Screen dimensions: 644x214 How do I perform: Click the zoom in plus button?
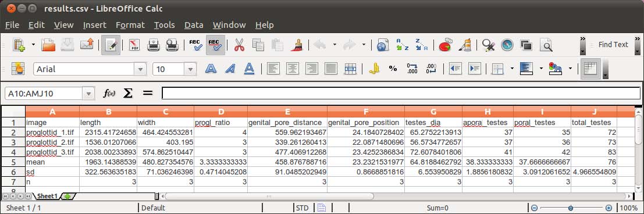click(x=609, y=208)
